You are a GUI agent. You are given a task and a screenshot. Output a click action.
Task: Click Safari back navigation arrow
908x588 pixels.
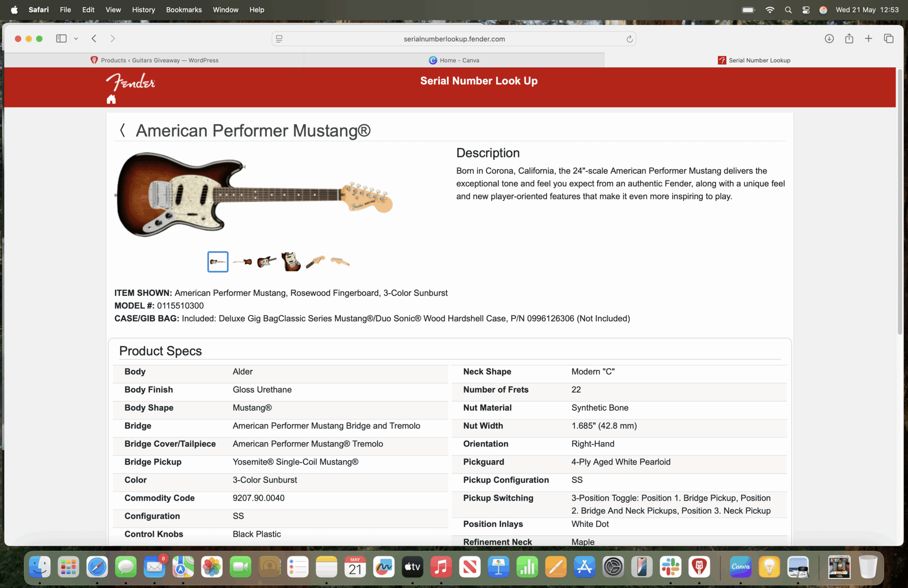coord(94,39)
